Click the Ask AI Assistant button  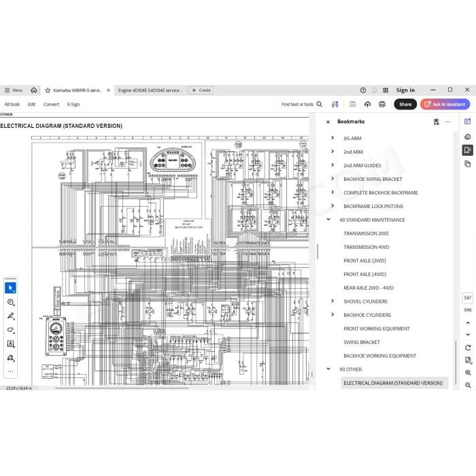tap(445, 104)
